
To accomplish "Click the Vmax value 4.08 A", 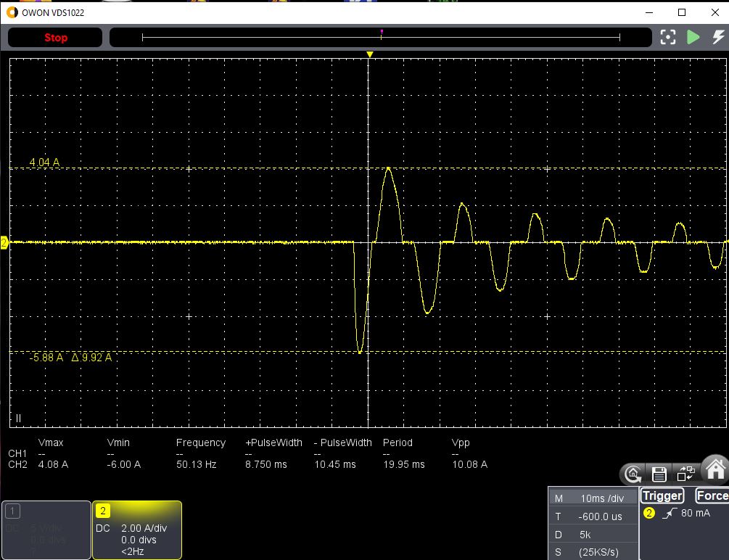I will 53,464.
